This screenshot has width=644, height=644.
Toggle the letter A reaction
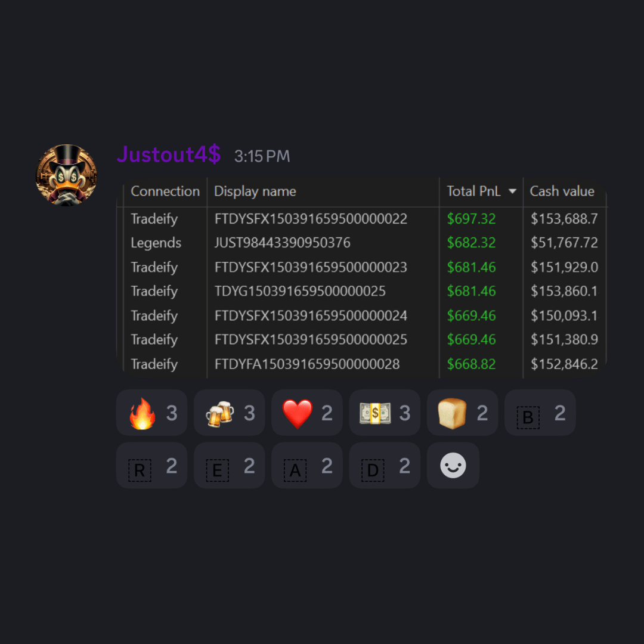(307, 465)
